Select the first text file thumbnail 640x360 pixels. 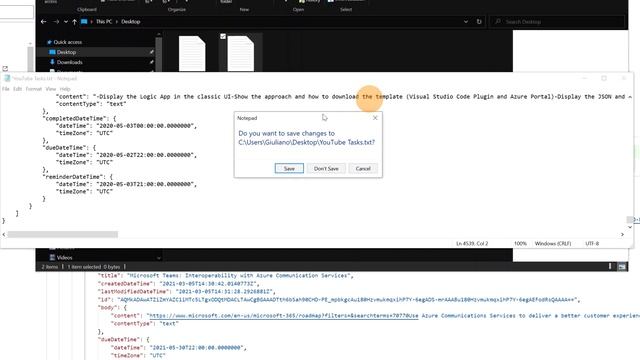(192, 53)
